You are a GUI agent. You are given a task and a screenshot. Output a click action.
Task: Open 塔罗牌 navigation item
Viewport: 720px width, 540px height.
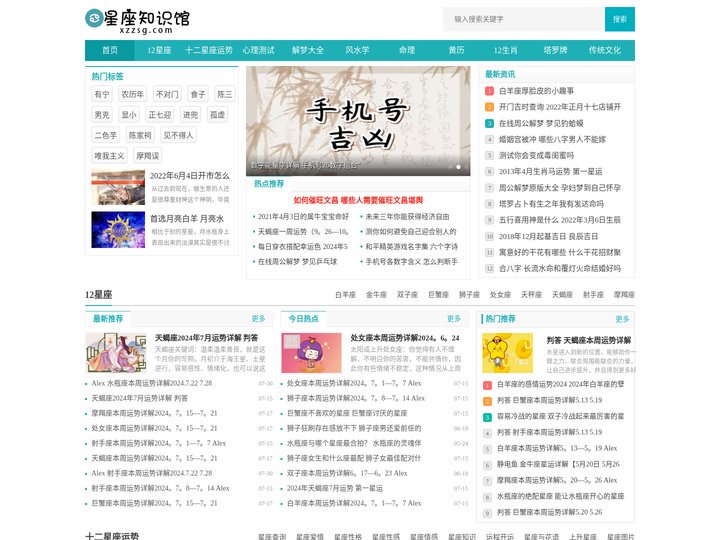click(x=555, y=51)
